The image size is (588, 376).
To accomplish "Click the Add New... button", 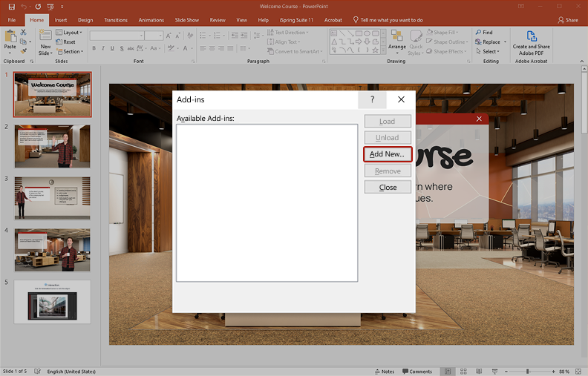I will pyautogui.click(x=387, y=154).
